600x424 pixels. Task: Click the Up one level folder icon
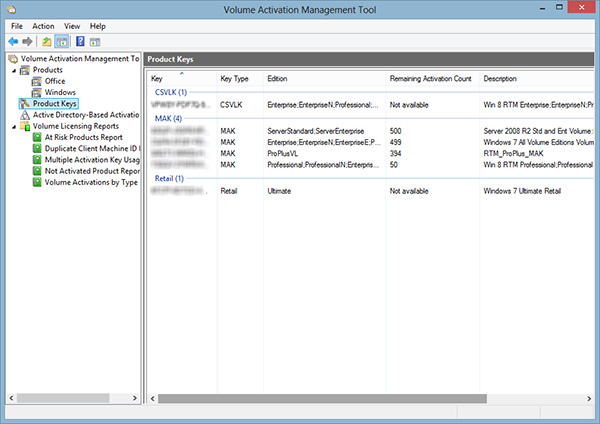coord(46,42)
